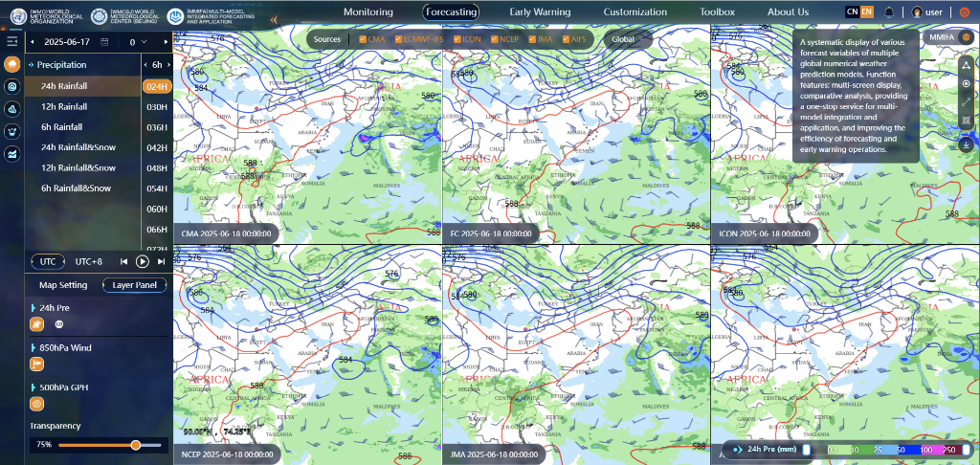The image size is (980, 465).
Task: Switch time zone to UTC+8
Action: tap(89, 261)
